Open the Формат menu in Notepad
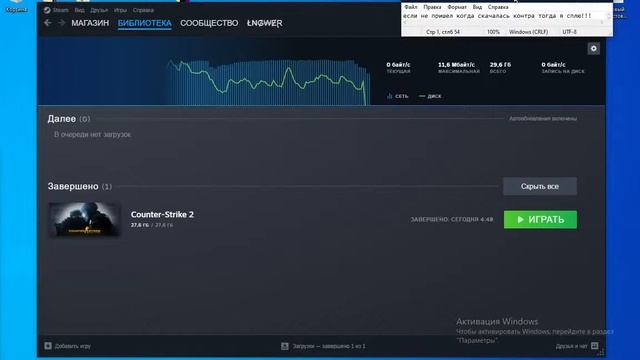This screenshot has height=360, width=640. pyautogui.click(x=457, y=7)
